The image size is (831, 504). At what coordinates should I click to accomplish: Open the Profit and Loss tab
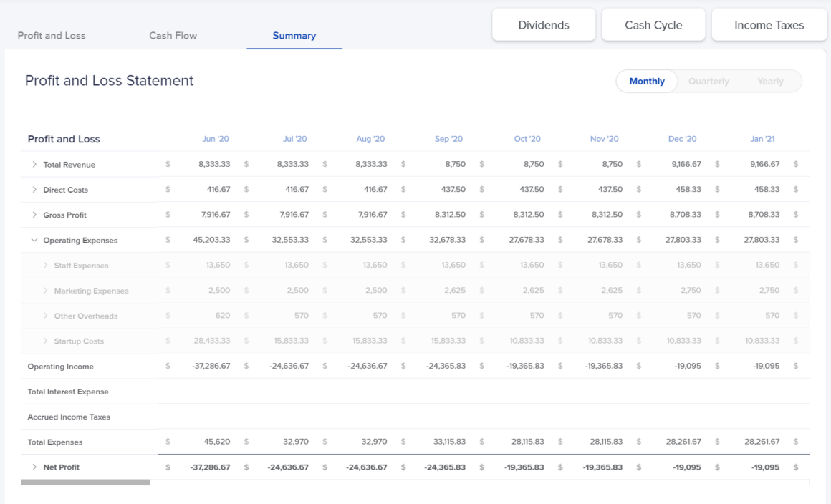point(52,34)
